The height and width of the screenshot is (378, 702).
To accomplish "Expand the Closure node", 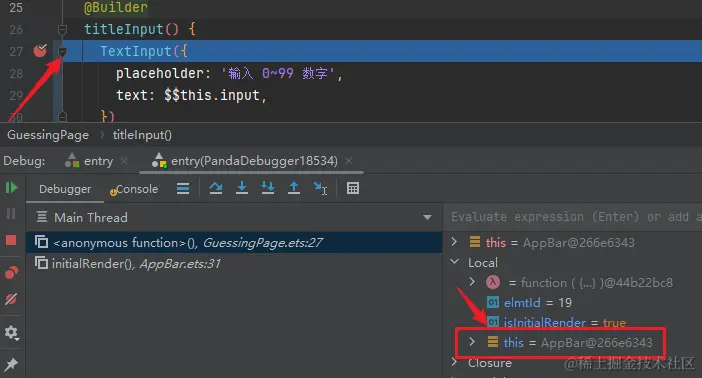I will [454, 362].
